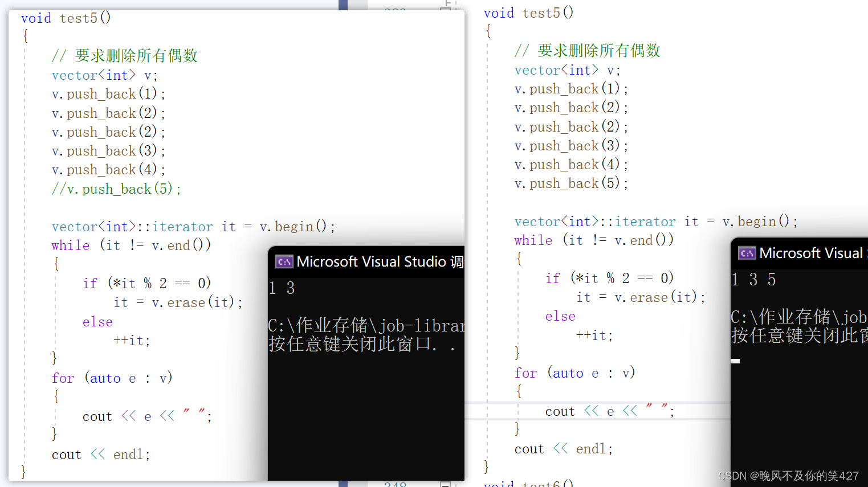868x487 pixels.
Task: Click the "for (auto e : v)" loop in left code
Action: pyautogui.click(x=112, y=378)
